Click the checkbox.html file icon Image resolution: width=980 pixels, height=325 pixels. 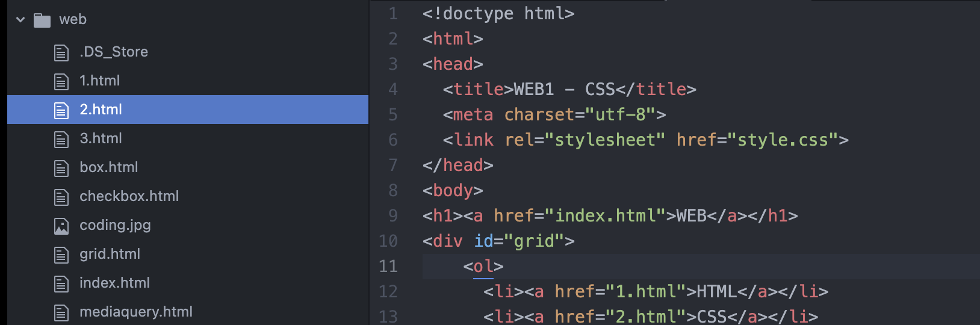click(x=61, y=197)
